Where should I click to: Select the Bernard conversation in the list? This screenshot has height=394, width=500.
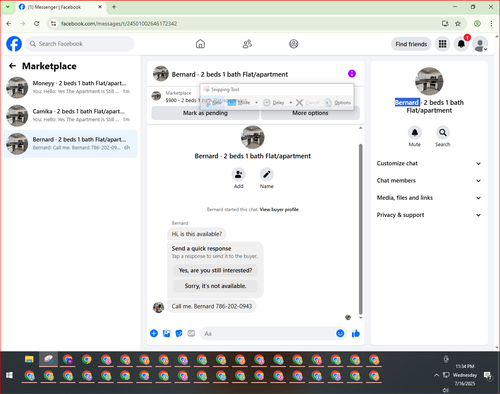click(x=70, y=144)
